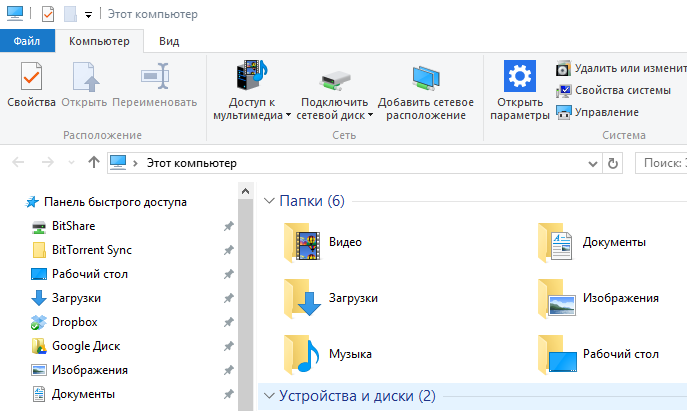Select the Музыка folder
Viewport: 687px width, 411px height.
(328, 354)
